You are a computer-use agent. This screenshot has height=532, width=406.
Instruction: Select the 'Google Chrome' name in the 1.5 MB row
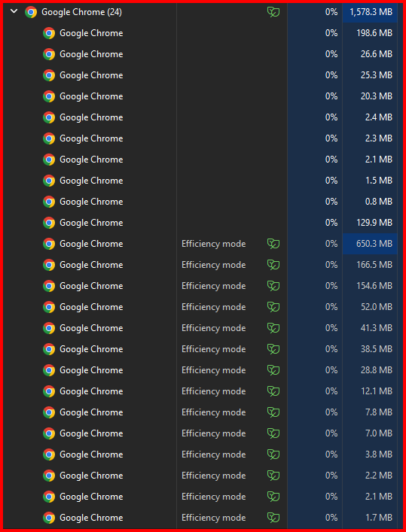tap(91, 181)
